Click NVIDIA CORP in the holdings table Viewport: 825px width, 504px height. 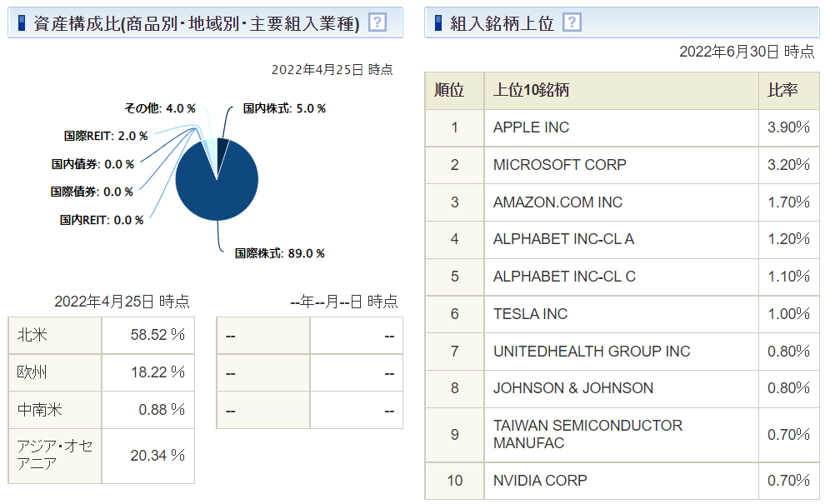(x=540, y=481)
